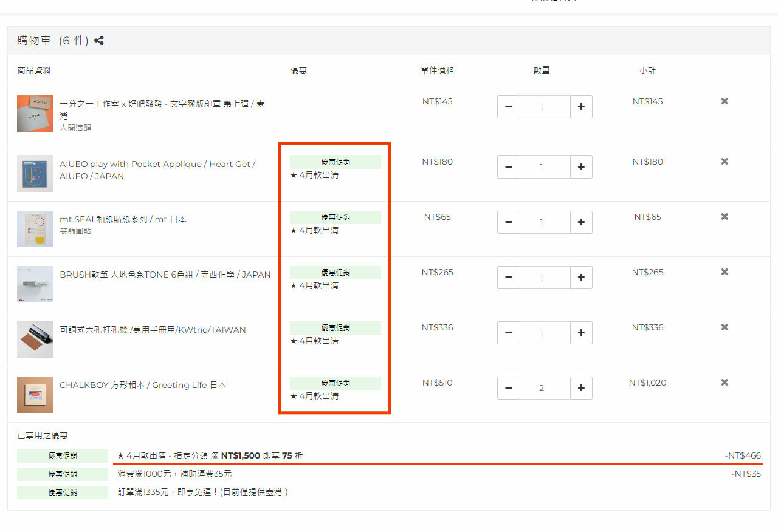Open the 可調式六孔打孔機 product link
Screen dimensions: 778x532
[153, 330]
